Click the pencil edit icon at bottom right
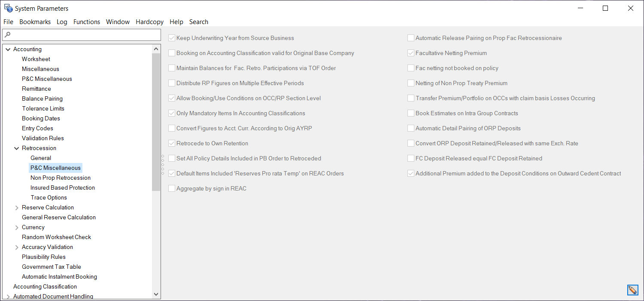Image resolution: width=644 pixels, height=301 pixels. tap(633, 290)
